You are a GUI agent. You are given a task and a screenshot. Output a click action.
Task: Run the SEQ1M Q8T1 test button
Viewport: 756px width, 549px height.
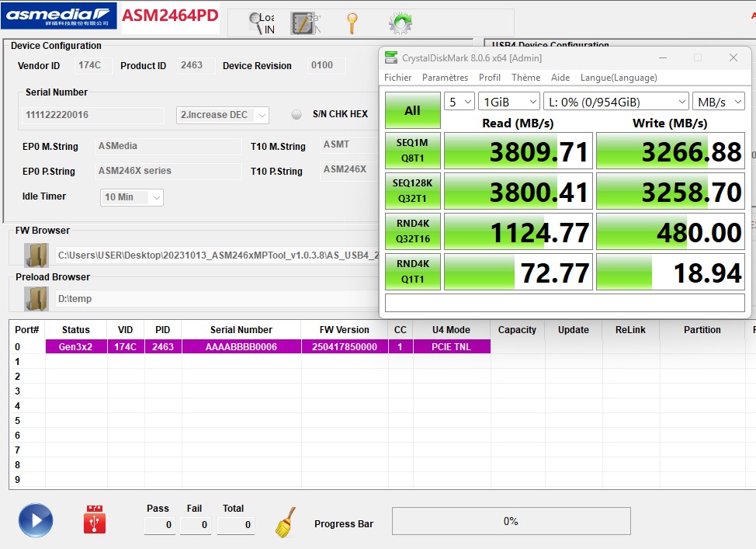(x=412, y=151)
